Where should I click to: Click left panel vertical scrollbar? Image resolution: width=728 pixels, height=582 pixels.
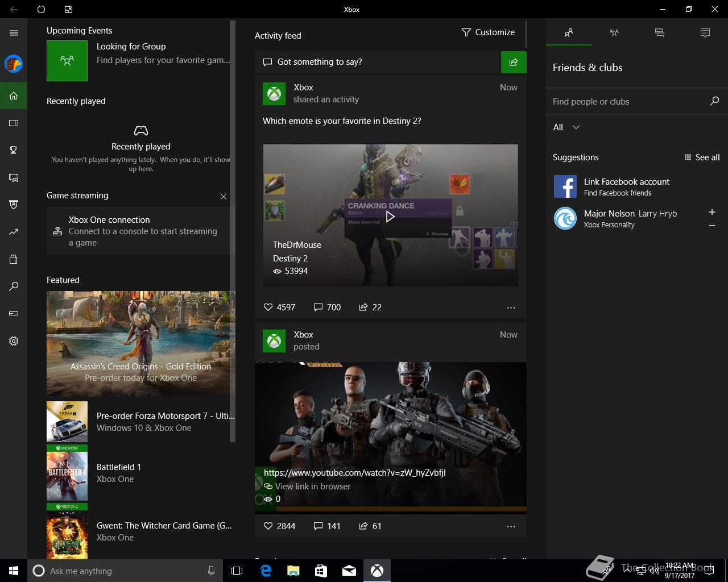click(232, 231)
